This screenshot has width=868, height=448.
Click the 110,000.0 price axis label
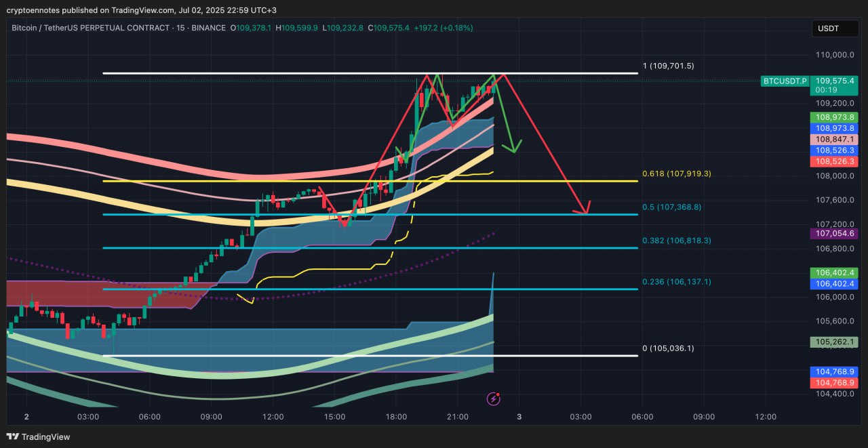[835, 55]
